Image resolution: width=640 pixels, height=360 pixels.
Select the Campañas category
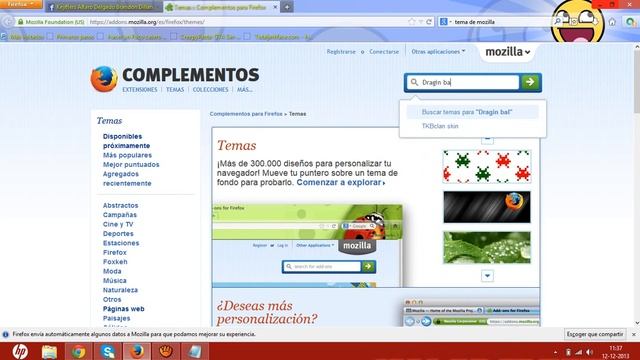[x=120, y=215]
